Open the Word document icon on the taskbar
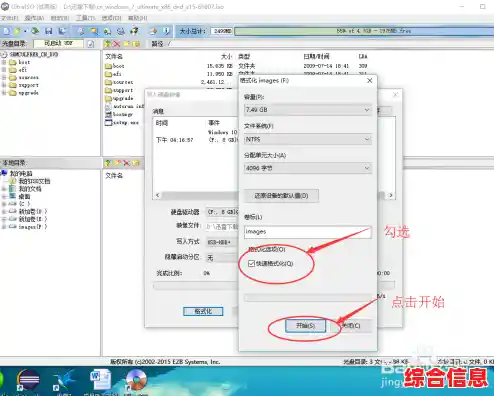The width and height of the screenshot is (494, 396). (x=100, y=381)
